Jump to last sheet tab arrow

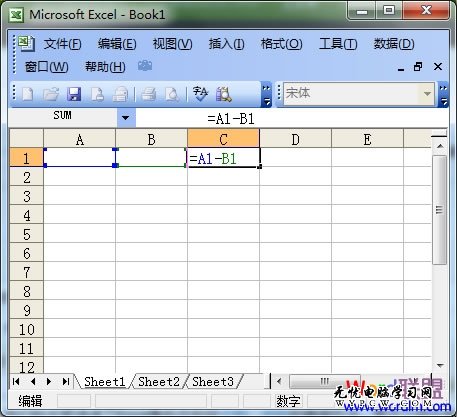coord(66,381)
